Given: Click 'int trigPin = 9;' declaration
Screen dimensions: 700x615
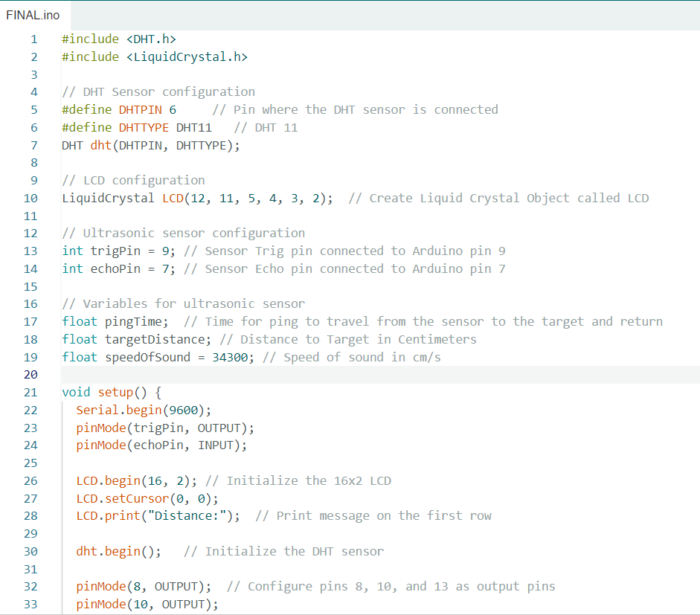Looking at the screenshot, I should [119, 251].
